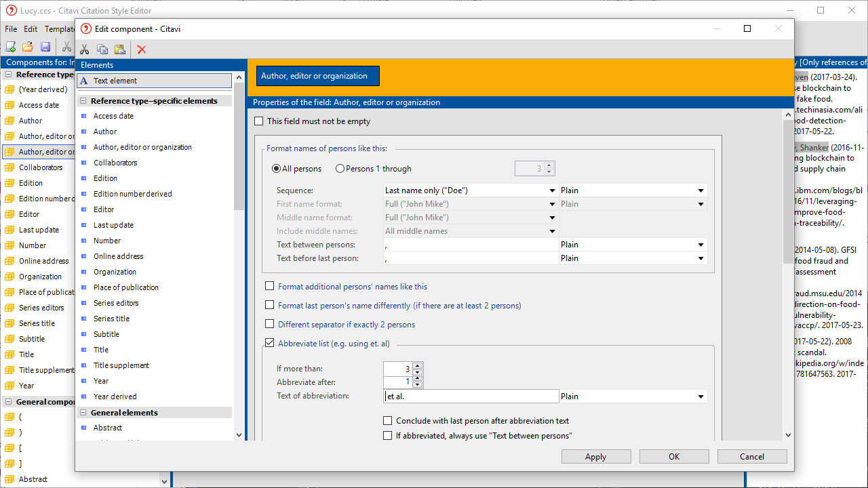The height and width of the screenshot is (488, 868).
Task: Decrease Abbreviate after value
Action: [x=418, y=385]
